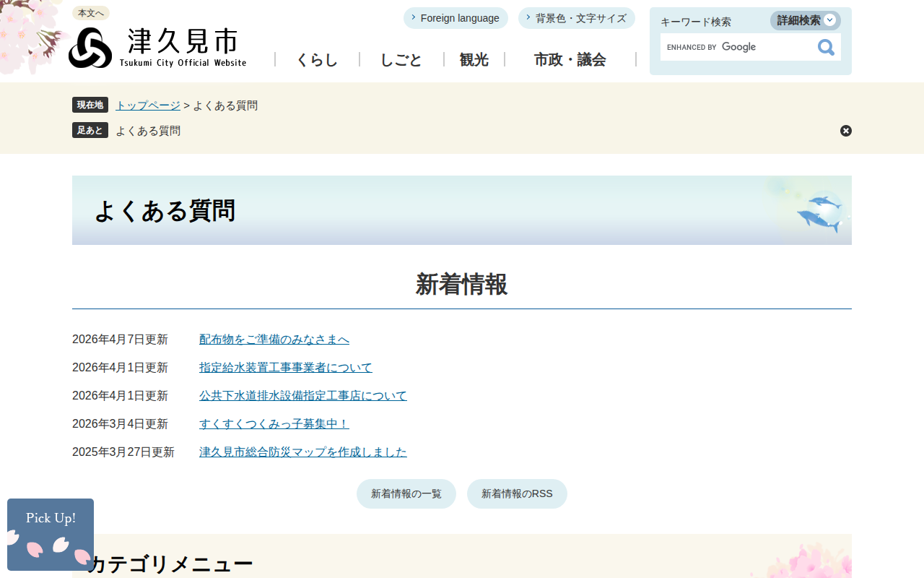Click the キーワード検索 label

(696, 22)
